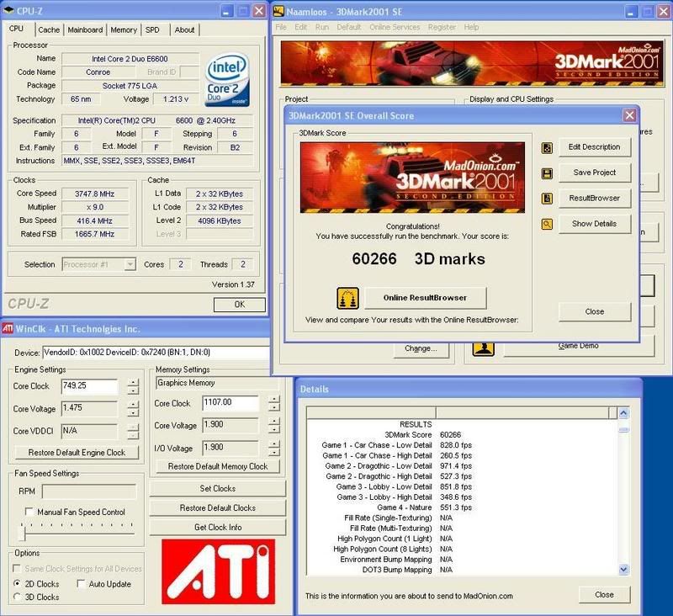Click the Intel Core 2 Duo logo
673x616 pixels.
(227, 80)
